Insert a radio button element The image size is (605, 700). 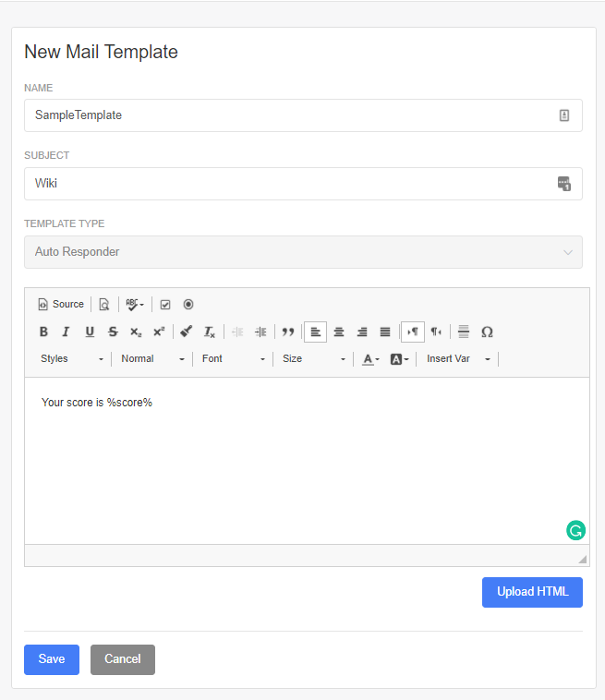(x=188, y=304)
